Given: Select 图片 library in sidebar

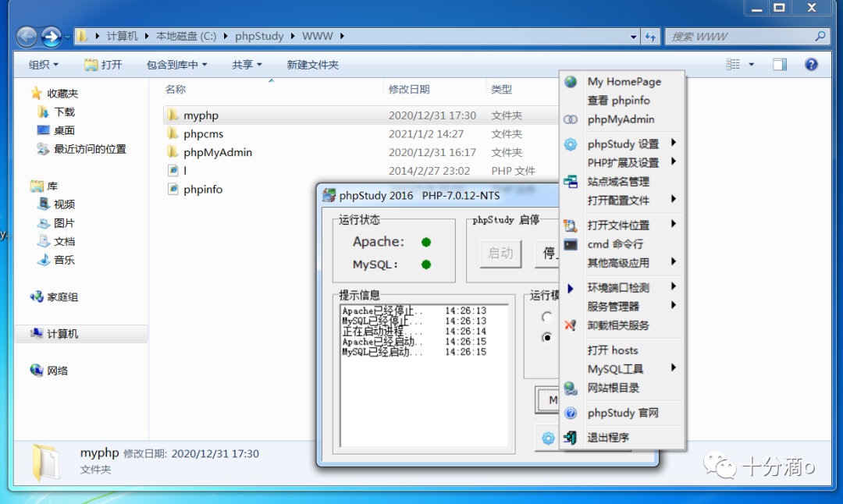Looking at the screenshot, I should (64, 223).
